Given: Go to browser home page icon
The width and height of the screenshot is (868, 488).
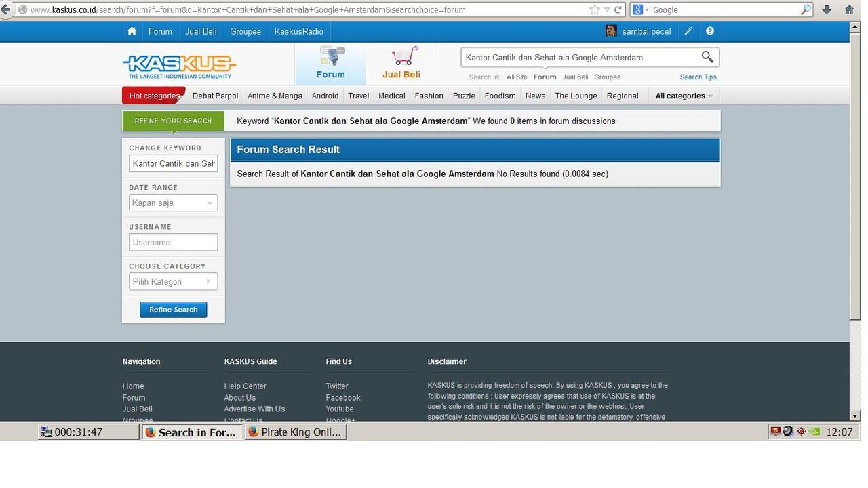Looking at the screenshot, I should coord(849,9).
